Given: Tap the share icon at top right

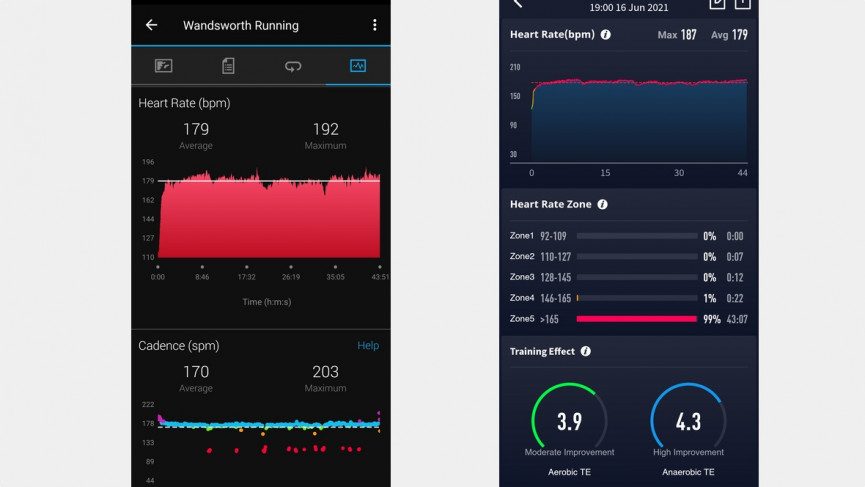Looking at the screenshot, I should pyautogui.click(x=742, y=4).
